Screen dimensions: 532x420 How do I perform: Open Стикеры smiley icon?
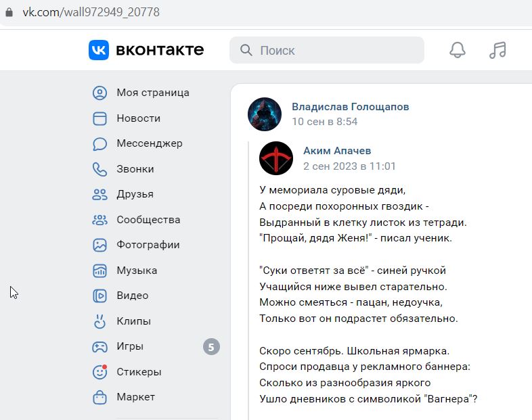[x=99, y=372]
